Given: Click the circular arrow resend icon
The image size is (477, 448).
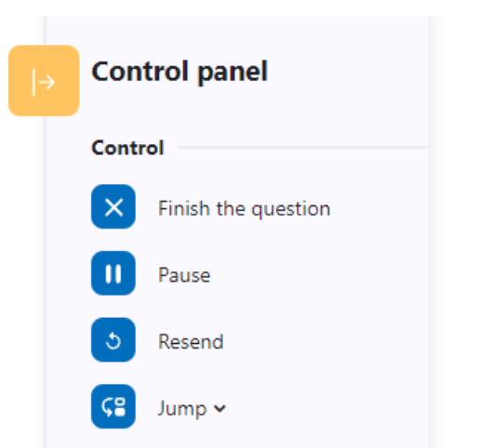Looking at the screenshot, I should 113,340.
